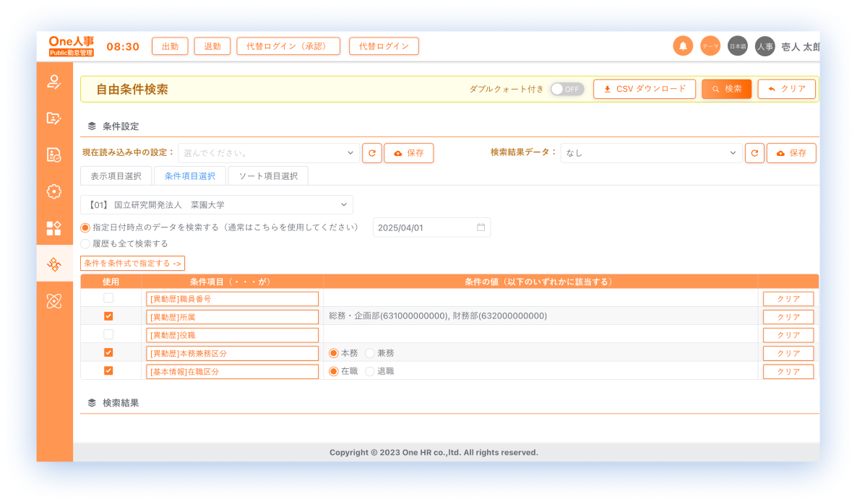
Task: Check the 職員番号 use checkbox
Action: click(x=108, y=298)
